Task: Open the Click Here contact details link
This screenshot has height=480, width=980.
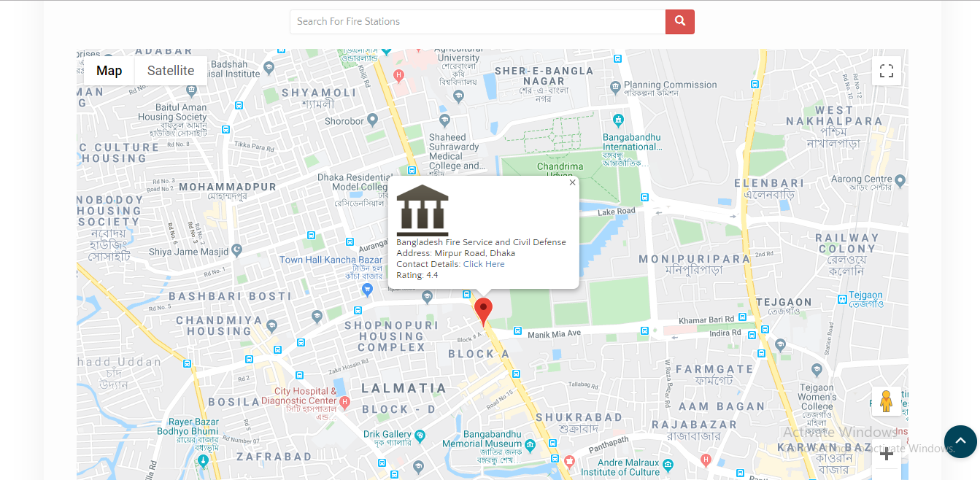Action: (484, 264)
